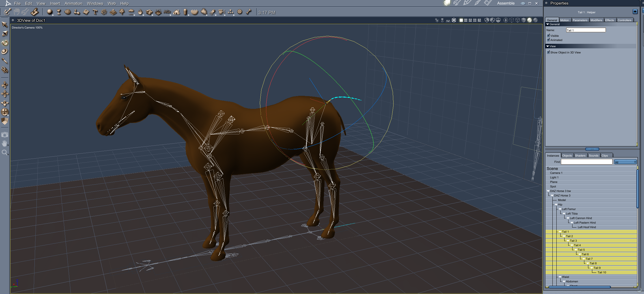Select Tail 10 in the scene tree
Screen dimensions: 644x294
point(591,273)
